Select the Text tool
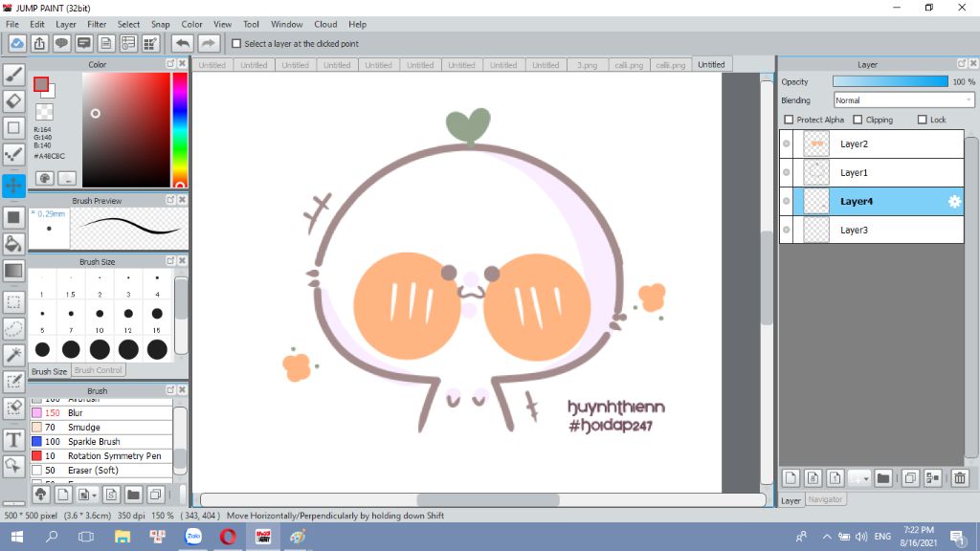This screenshot has height=551, width=980. (13, 440)
